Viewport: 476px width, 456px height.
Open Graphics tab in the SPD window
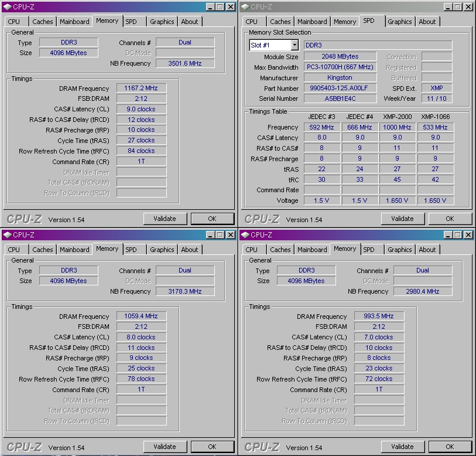click(x=400, y=22)
